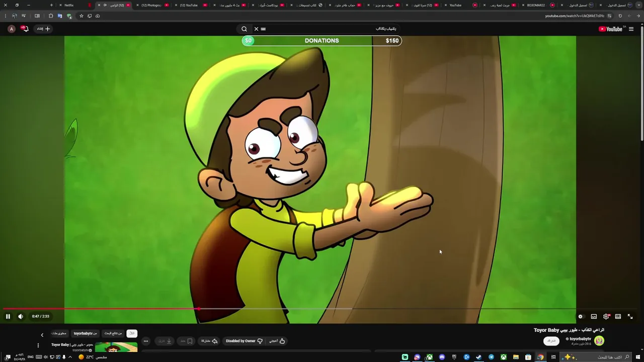
Task: Open the browser side panel icon
Action: (x=37, y=16)
